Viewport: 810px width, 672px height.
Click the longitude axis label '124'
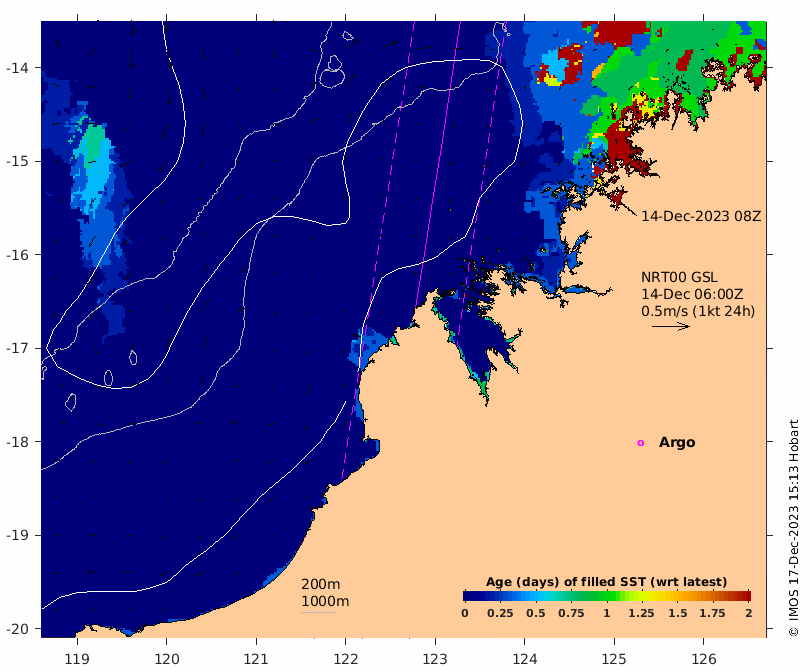[x=524, y=659]
